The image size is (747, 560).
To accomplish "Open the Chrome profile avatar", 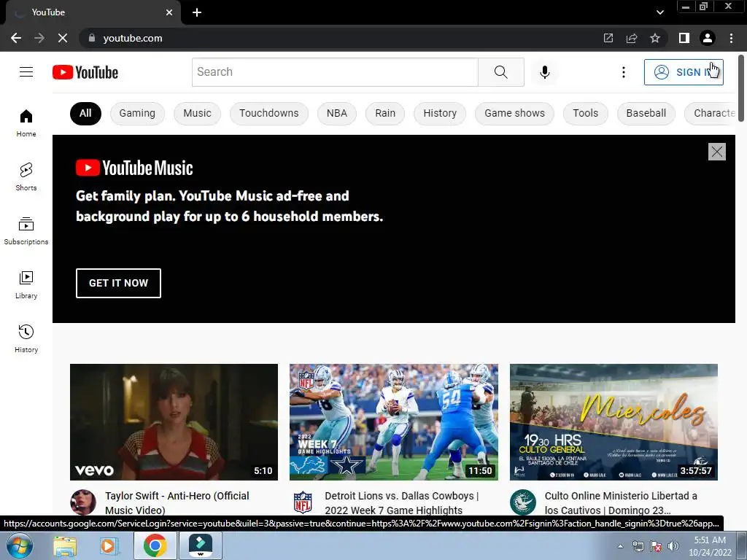I will click(708, 38).
